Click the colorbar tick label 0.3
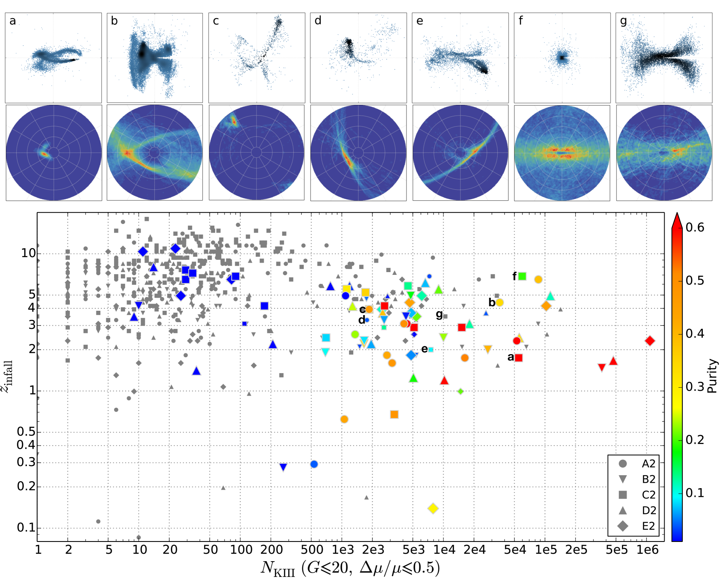 pyautogui.click(x=695, y=387)
